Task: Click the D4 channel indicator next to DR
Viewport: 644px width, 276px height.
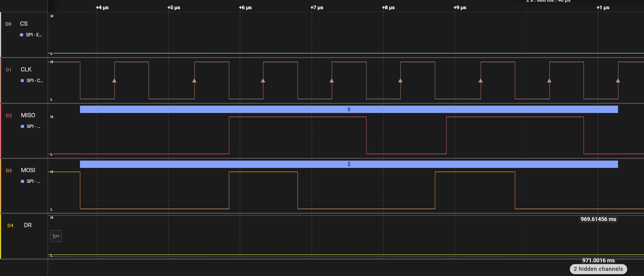Action: (10, 225)
